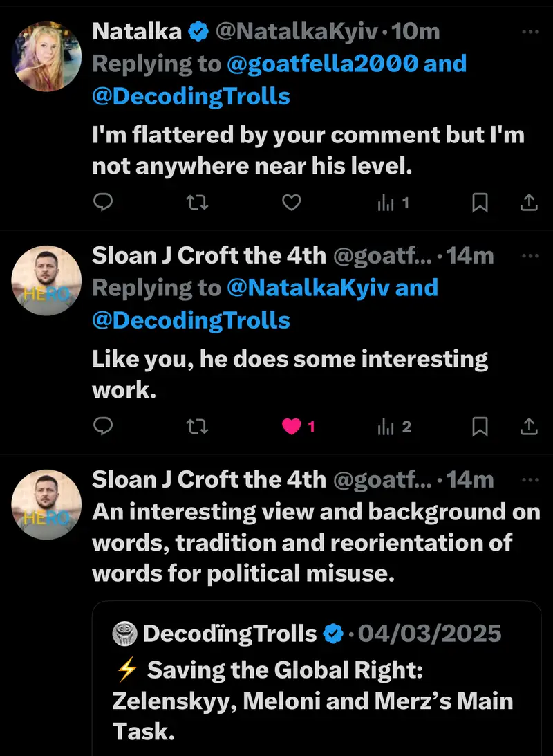The image size is (553, 756).
Task: Like Natalka's tweet with the heart
Action: pos(292,202)
